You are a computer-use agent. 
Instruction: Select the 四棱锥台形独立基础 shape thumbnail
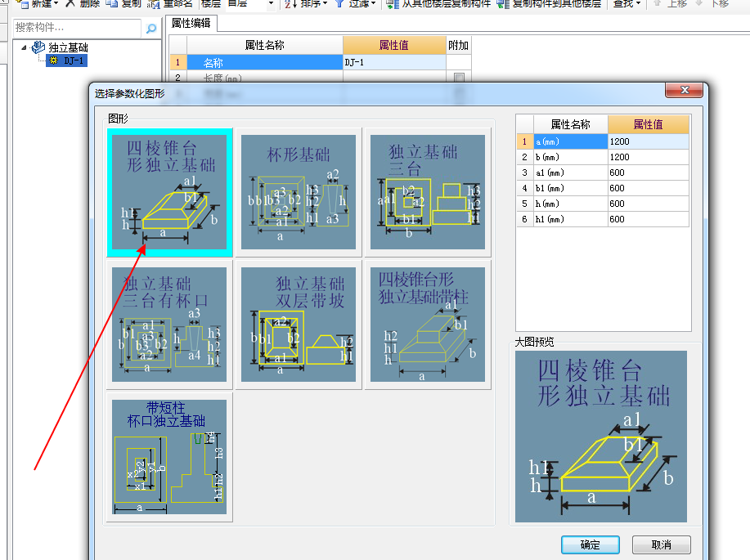point(169,192)
